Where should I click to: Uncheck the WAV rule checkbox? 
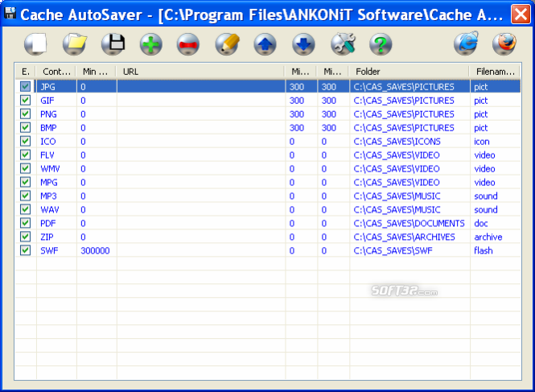point(25,209)
